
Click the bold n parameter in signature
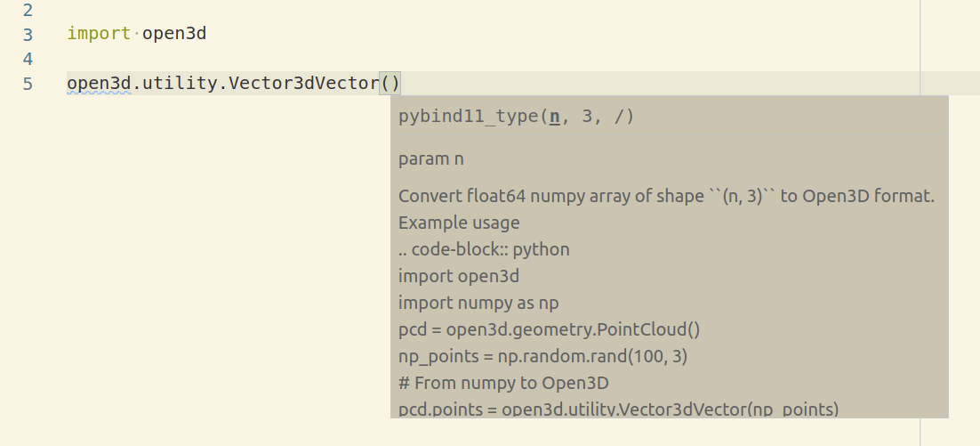coord(554,117)
